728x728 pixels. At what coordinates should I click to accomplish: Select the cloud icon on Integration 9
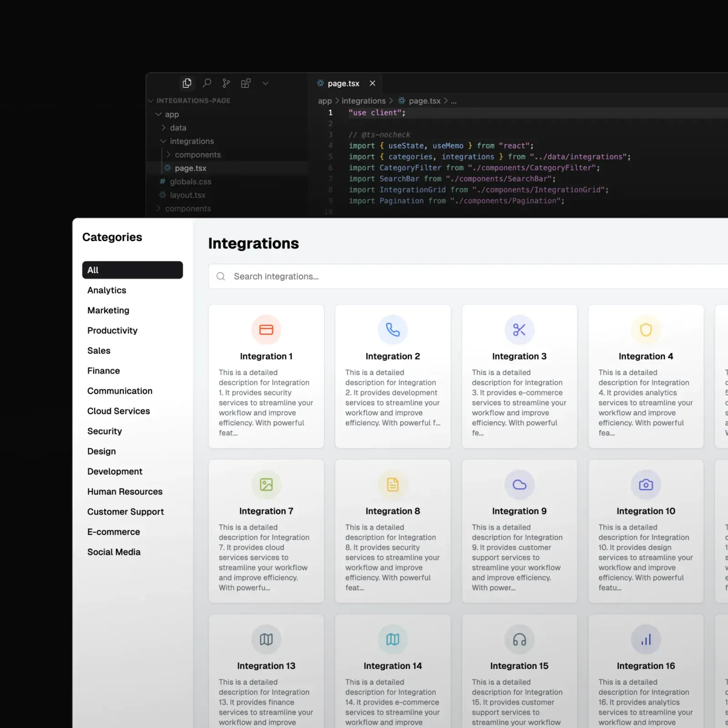point(519,485)
